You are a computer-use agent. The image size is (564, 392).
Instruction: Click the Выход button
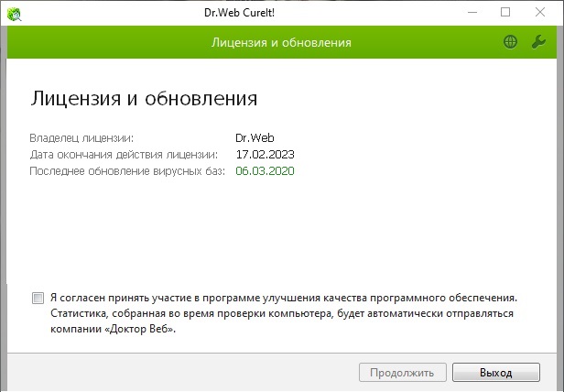click(496, 372)
